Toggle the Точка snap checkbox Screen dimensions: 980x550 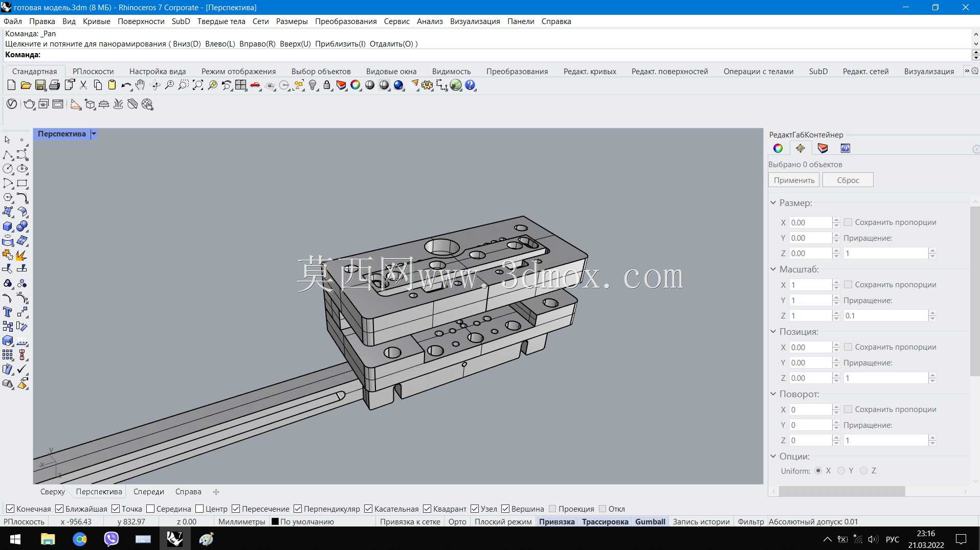pyautogui.click(x=116, y=509)
